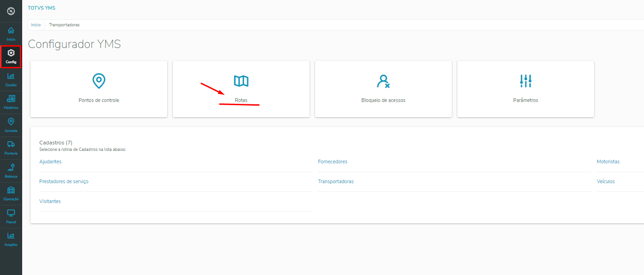This screenshot has width=644, height=275.
Task: Open the Rotas card label
Action: click(x=241, y=100)
